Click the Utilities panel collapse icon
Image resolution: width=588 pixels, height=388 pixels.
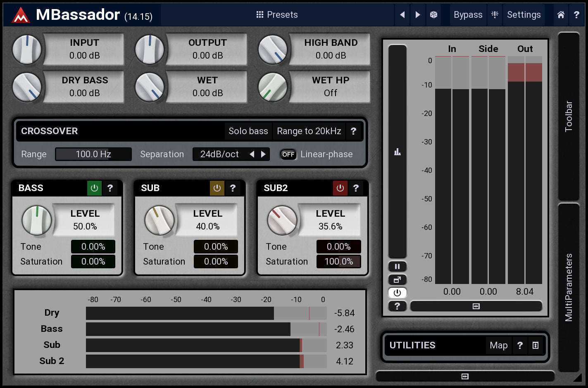coord(536,345)
